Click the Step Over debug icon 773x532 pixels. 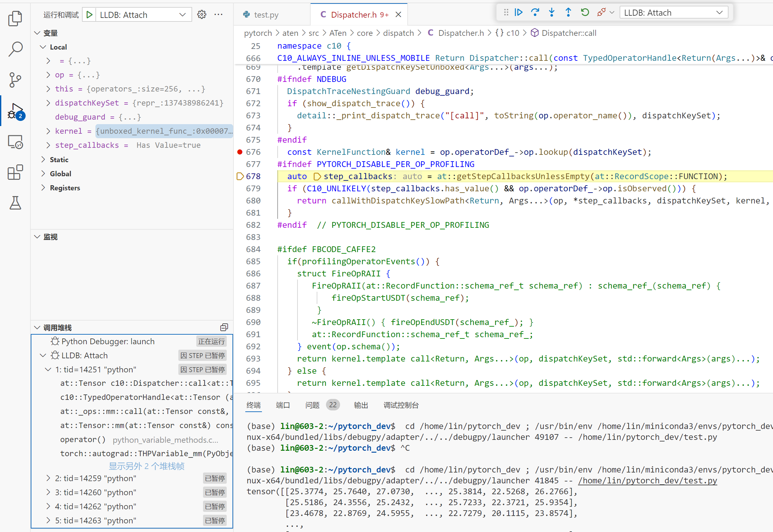click(535, 13)
